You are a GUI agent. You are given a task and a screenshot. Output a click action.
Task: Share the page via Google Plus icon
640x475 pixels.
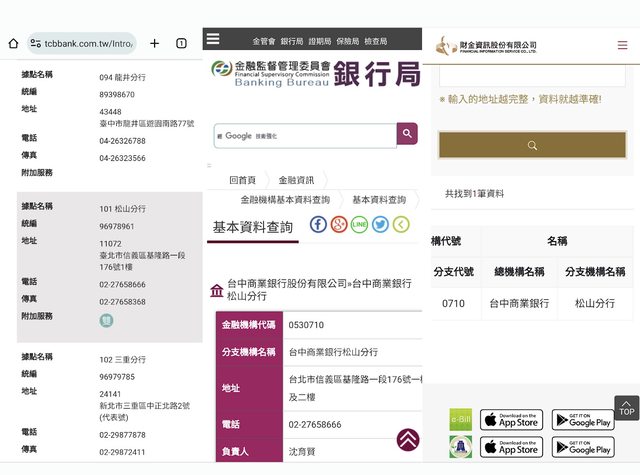(x=339, y=224)
